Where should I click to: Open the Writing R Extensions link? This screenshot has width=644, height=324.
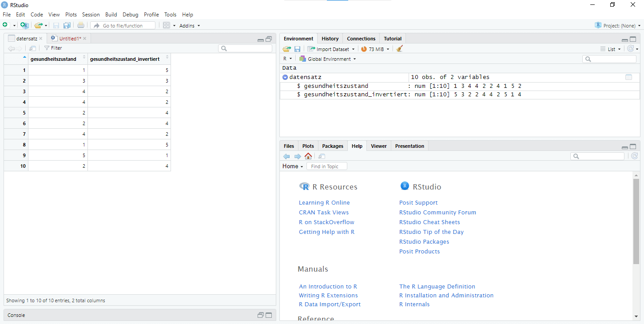point(328,295)
